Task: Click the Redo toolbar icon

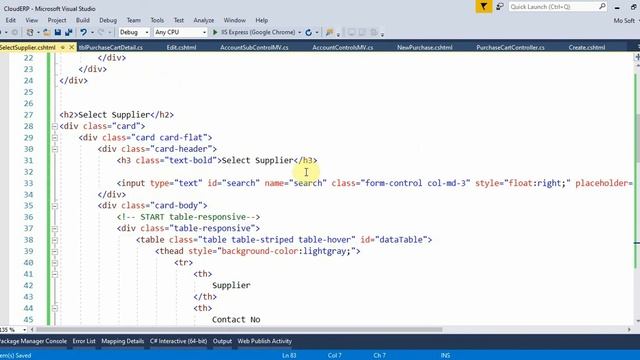Action: pos(101,32)
